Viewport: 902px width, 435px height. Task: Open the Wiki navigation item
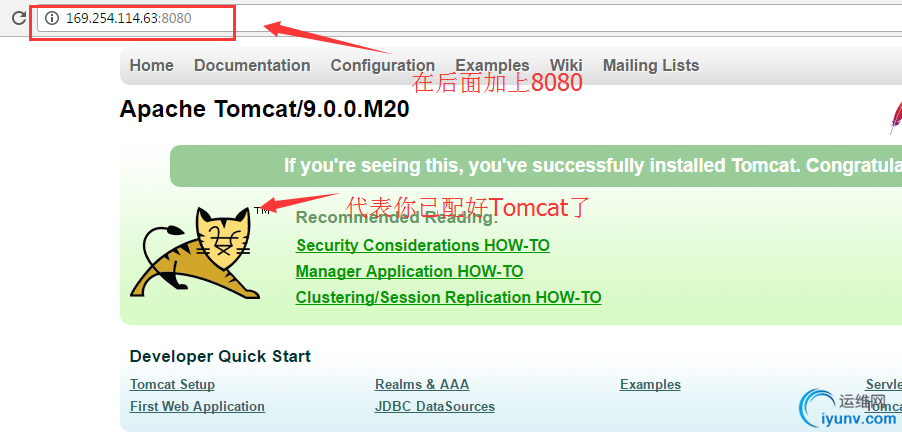[566, 66]
